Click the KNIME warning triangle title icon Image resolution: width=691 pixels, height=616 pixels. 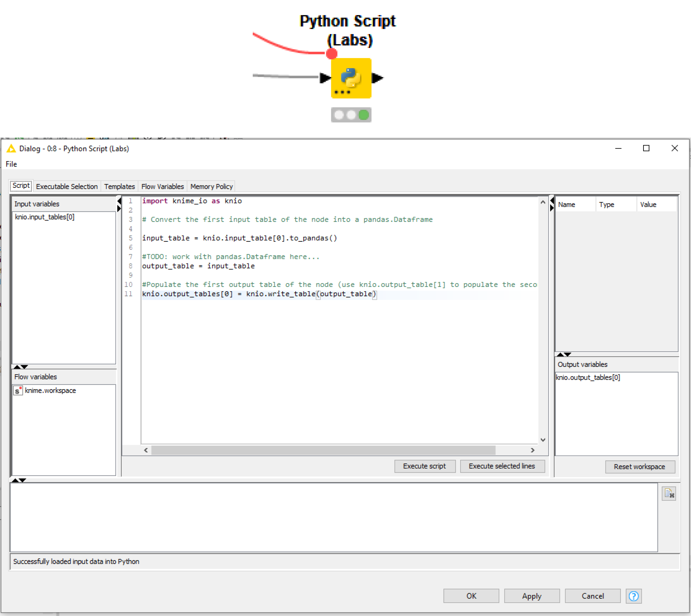tap(11, 149)
